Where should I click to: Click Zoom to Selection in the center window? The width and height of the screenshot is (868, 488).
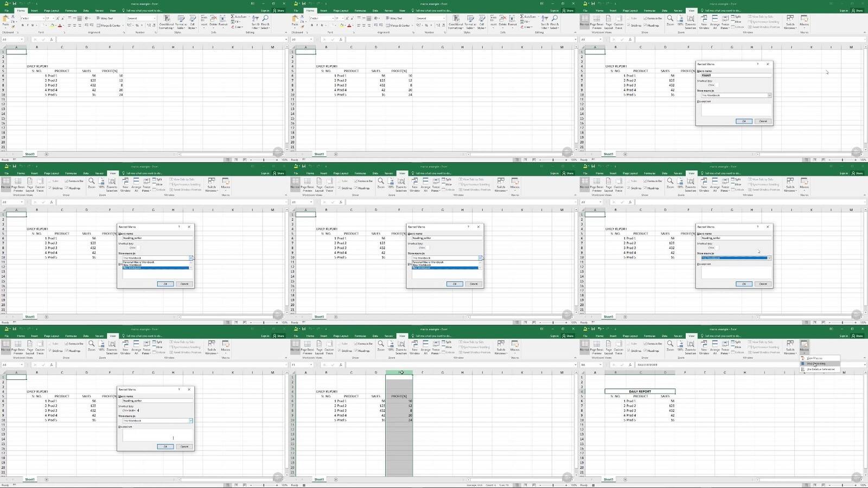coord(401,185)
